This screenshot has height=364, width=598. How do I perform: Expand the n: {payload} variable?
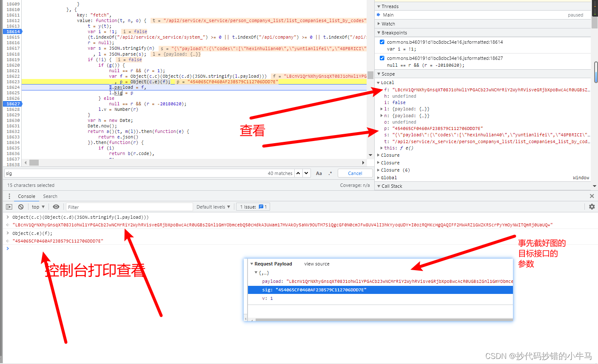[x=382, y=116]
